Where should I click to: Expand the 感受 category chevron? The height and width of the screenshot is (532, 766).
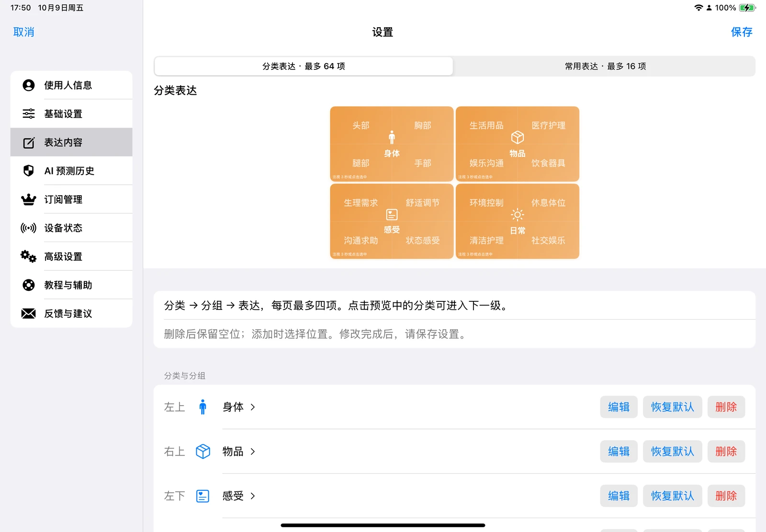point(253,496)
